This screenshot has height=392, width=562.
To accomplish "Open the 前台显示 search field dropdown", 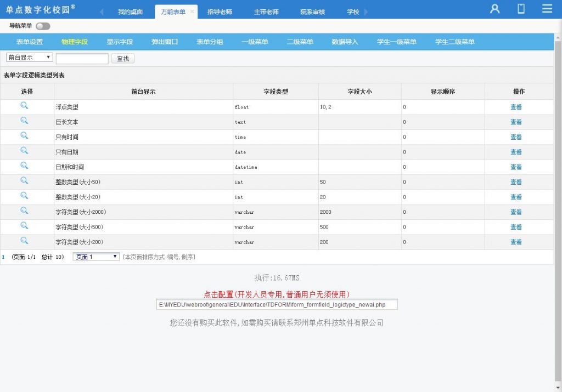I will click(30, 57).
